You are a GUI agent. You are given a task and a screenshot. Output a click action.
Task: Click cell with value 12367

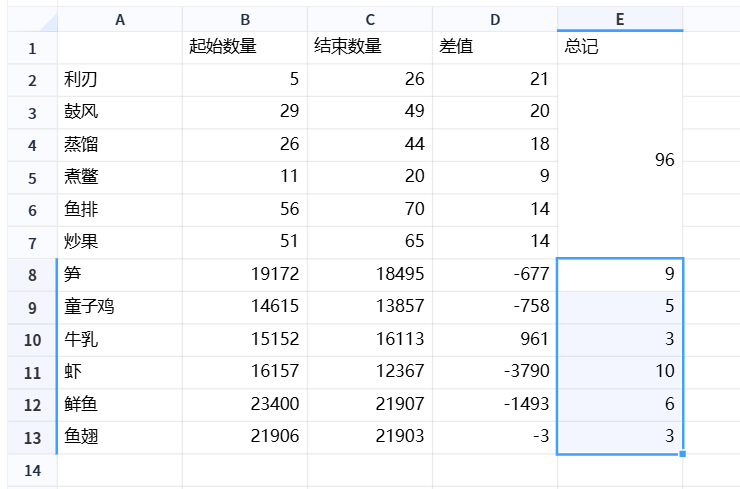[x=370, y=372]
